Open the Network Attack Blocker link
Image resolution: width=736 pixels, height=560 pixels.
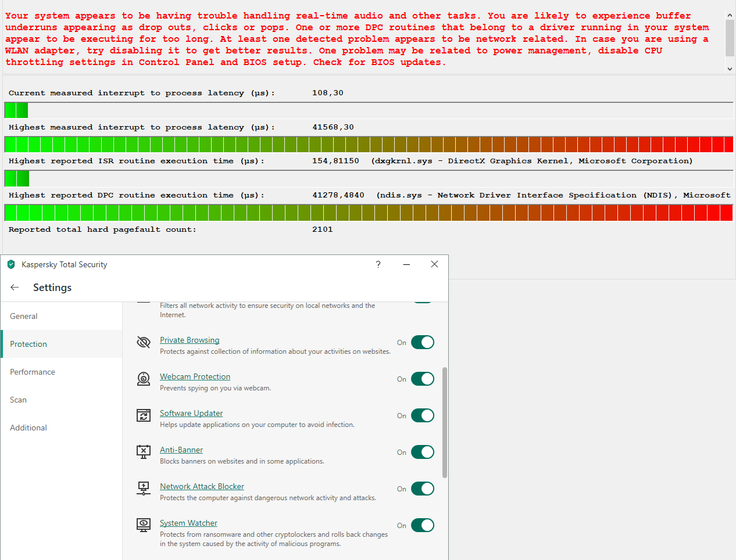202,486
